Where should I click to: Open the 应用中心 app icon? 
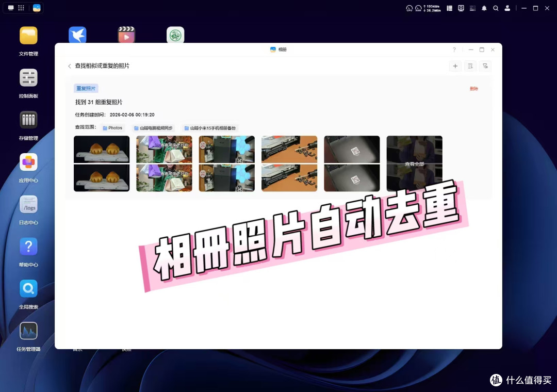pyautogui.click(x=28, y=162)
